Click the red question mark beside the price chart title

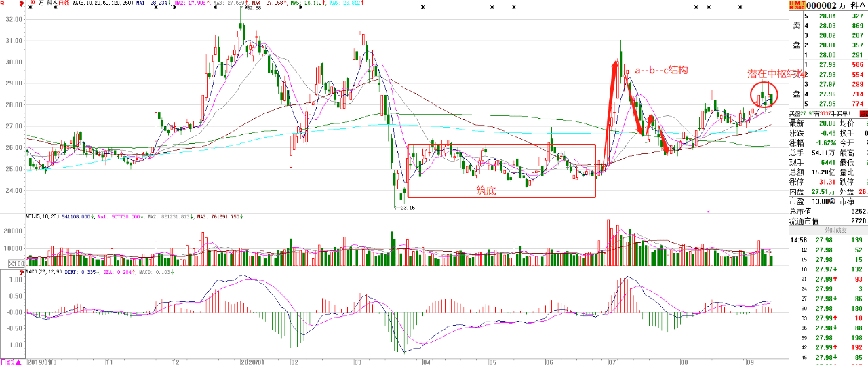click(22, 4)
